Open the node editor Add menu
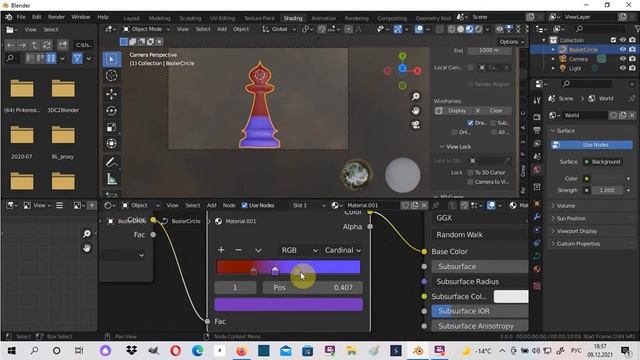 point(211,205)
